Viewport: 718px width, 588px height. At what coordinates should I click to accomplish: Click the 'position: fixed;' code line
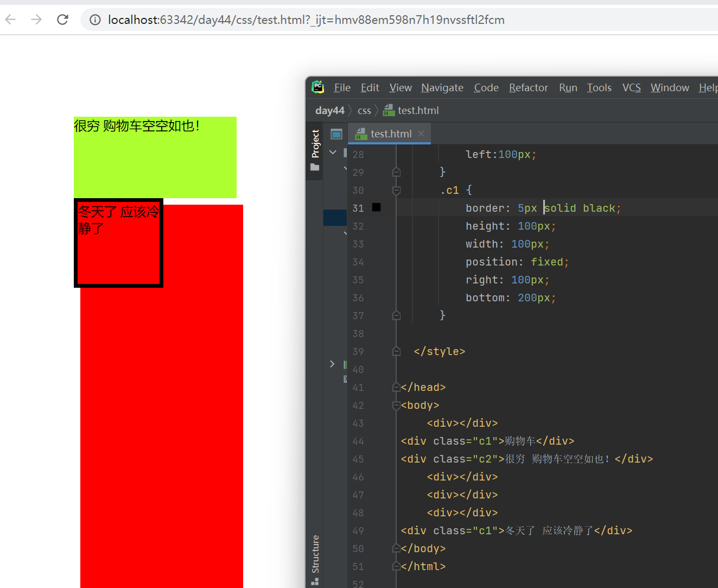tap(517, 262)
